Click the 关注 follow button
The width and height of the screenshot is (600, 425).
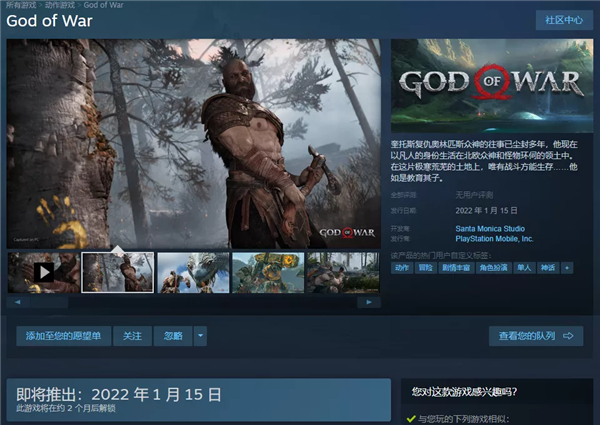pyautogui.click(x=132, y=336)
